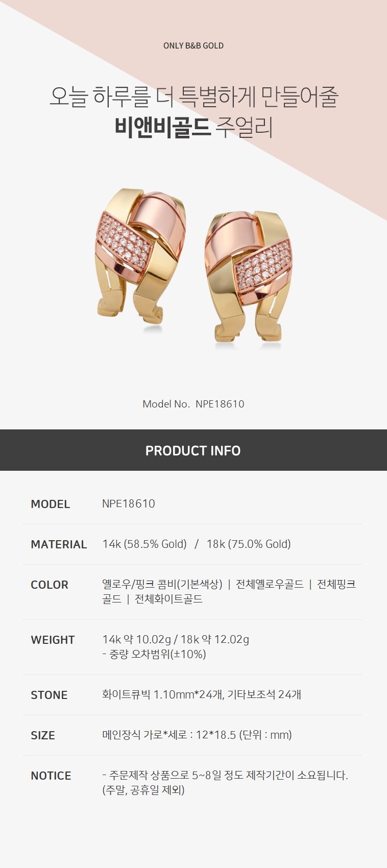Click the left earring product image

coord(139,259)
